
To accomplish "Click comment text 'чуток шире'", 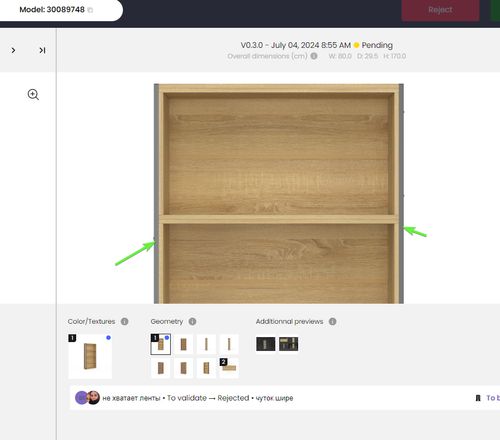I will [x=274, y=398].
